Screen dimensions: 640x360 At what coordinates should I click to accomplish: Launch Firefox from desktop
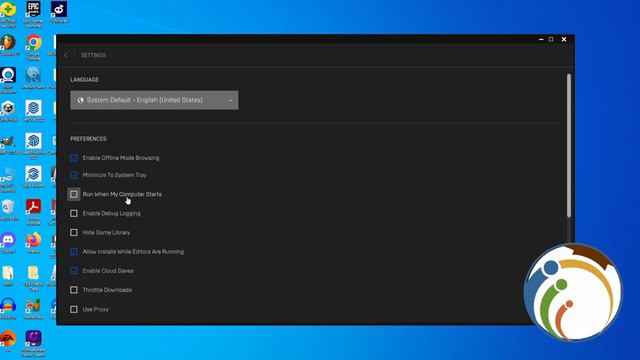coord(33,243)
